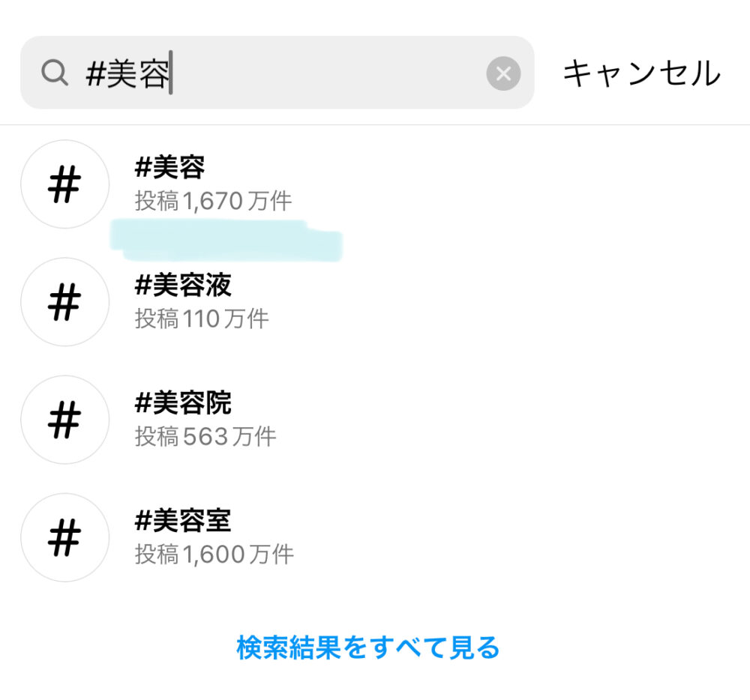The image size is (750, 700).
Task: Open 検索結果をすべて見る link
Action: pyautogui.click(x=367, y=647)
